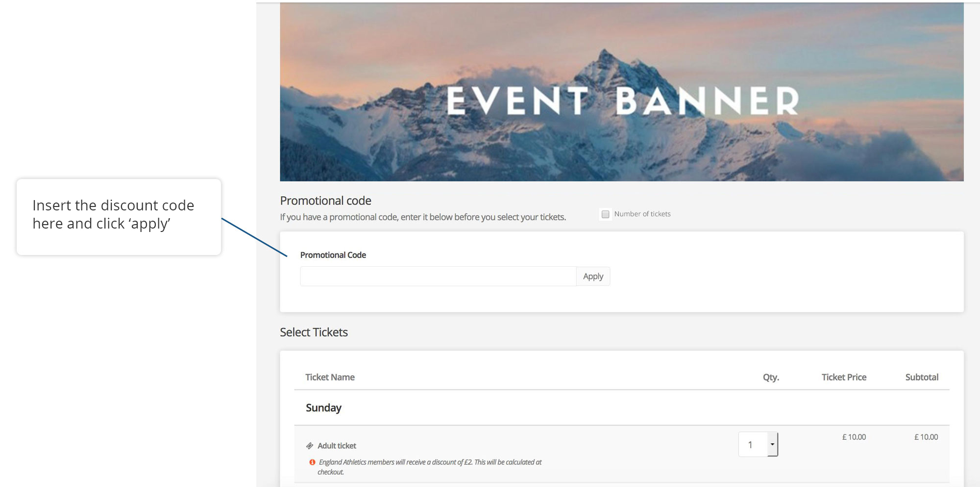Click into the Promotional Code text field
The height and width of the screenshot is (487, 980).
tap(438, 277)
